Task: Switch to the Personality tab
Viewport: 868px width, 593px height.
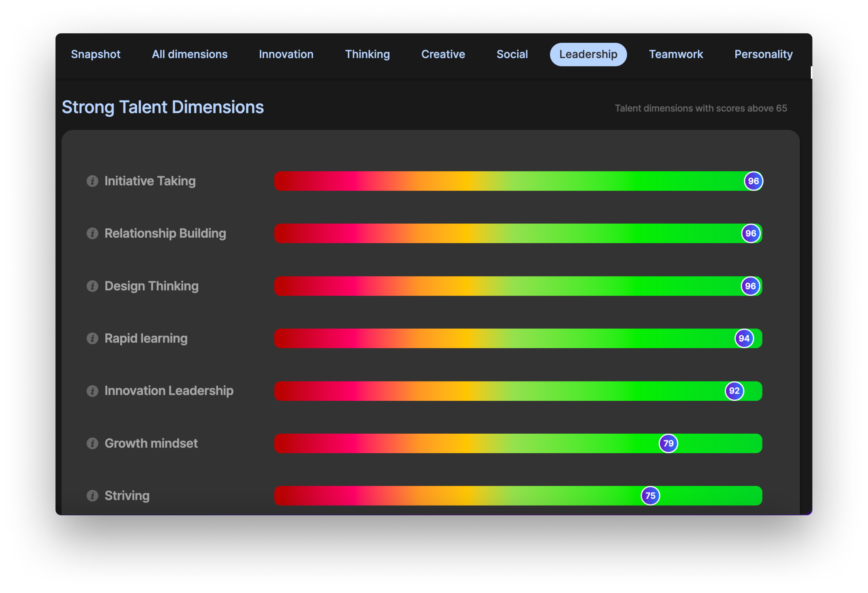Action: 763,54
